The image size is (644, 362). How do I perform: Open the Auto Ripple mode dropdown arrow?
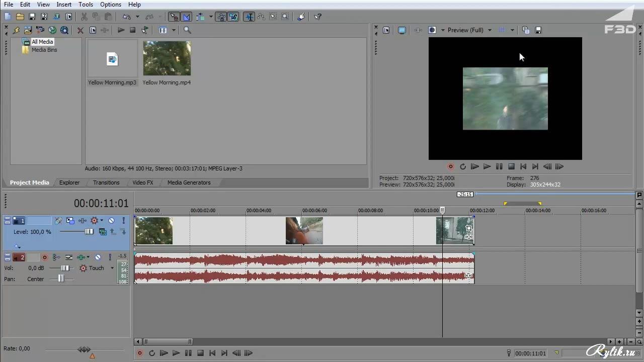[211, 17]
